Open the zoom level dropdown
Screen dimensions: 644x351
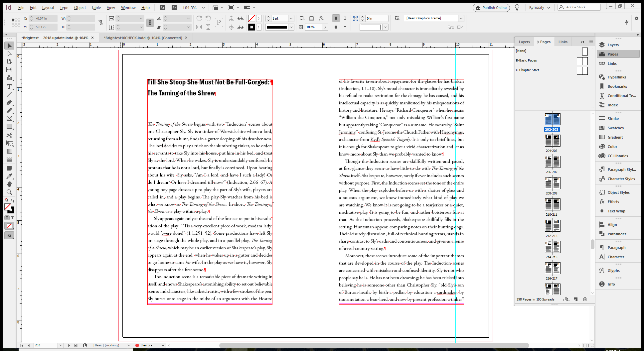click(203, 8)
